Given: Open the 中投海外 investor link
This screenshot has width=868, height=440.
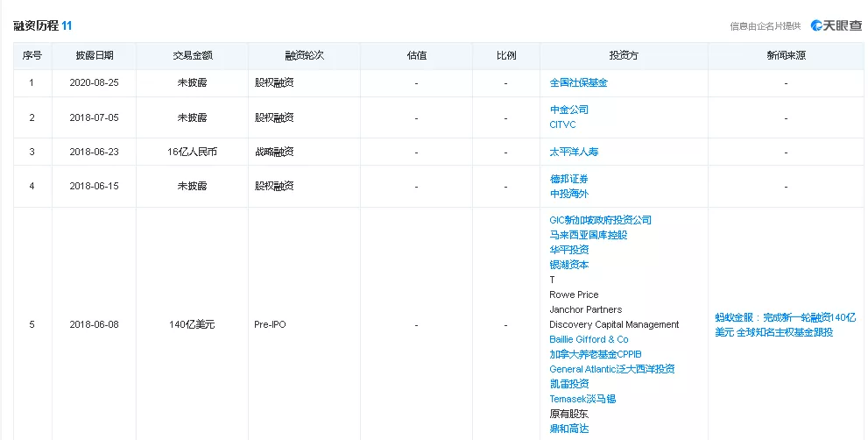Looking at the screenshot, I should pyautogui.click(x=568, y=194).
